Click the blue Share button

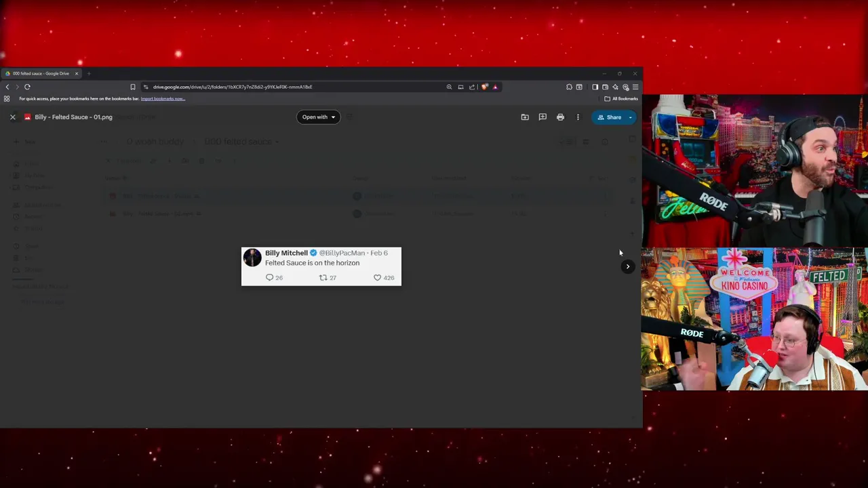tap(609, 117)
